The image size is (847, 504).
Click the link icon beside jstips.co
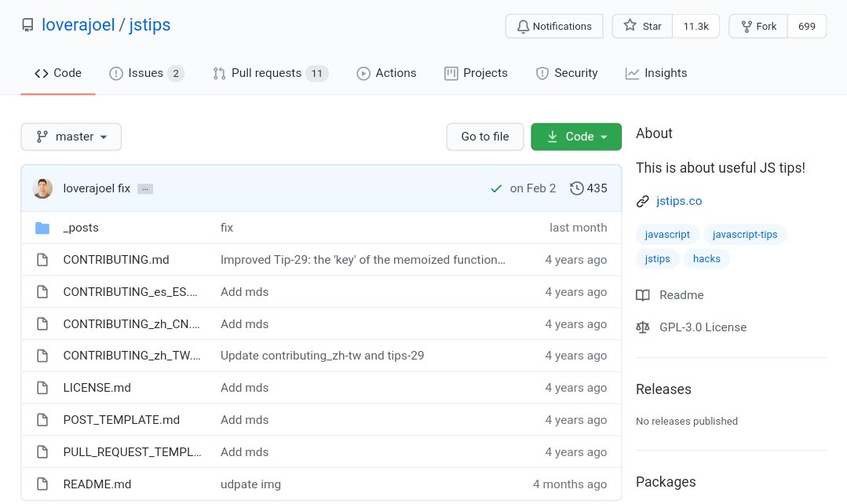coord(642,202)
